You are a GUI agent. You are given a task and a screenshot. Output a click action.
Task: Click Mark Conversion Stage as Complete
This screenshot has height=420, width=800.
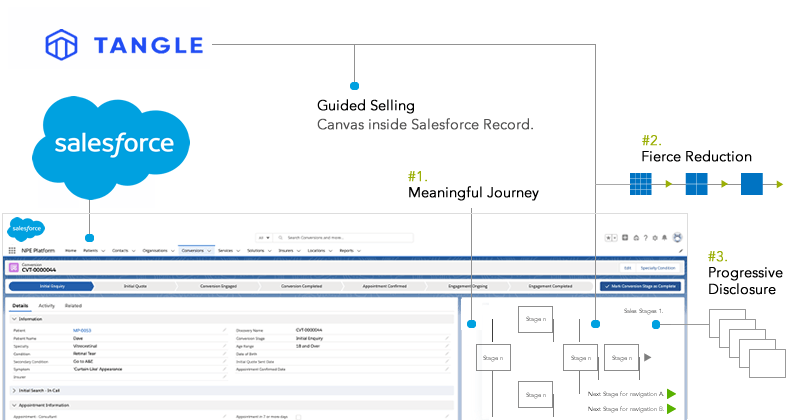(640, 286)
